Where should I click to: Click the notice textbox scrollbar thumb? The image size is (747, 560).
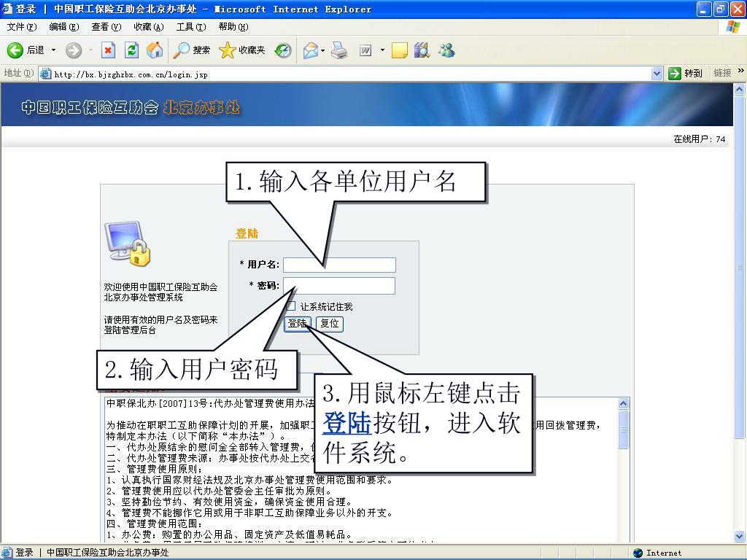click(x=623, y=429)
